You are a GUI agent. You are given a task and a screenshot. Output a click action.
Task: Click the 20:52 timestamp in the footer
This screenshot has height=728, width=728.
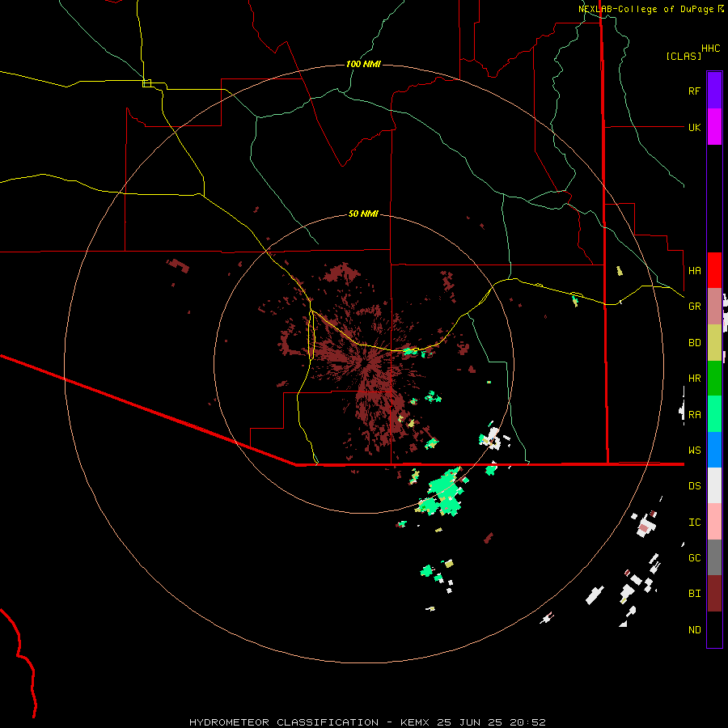point(528,722)
